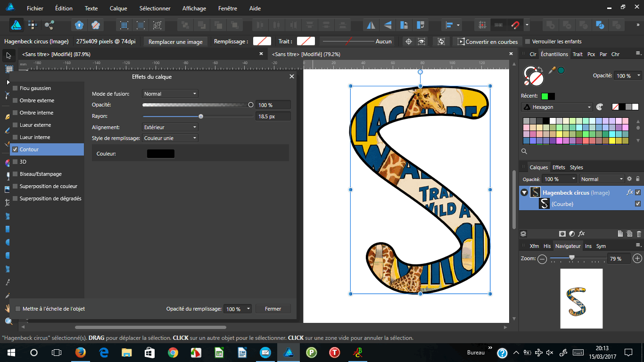The height and width of the screenshot is (362, 644).
Task: Switch to the Effets panel tab
Action: (x=559, y=167)
